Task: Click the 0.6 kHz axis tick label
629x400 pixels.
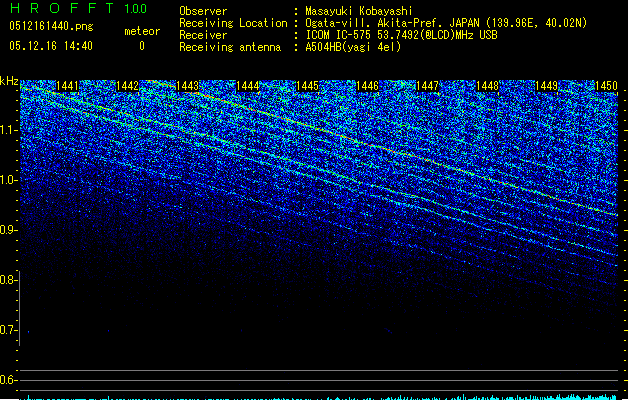Action: click(x=8, y=380)
